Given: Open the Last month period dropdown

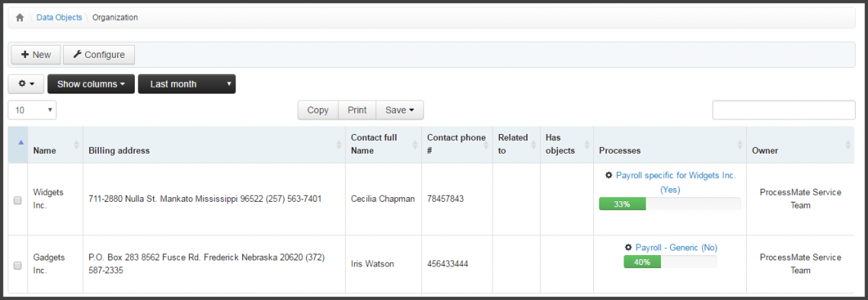Looking at the screenshot, I should coord(187,84).
